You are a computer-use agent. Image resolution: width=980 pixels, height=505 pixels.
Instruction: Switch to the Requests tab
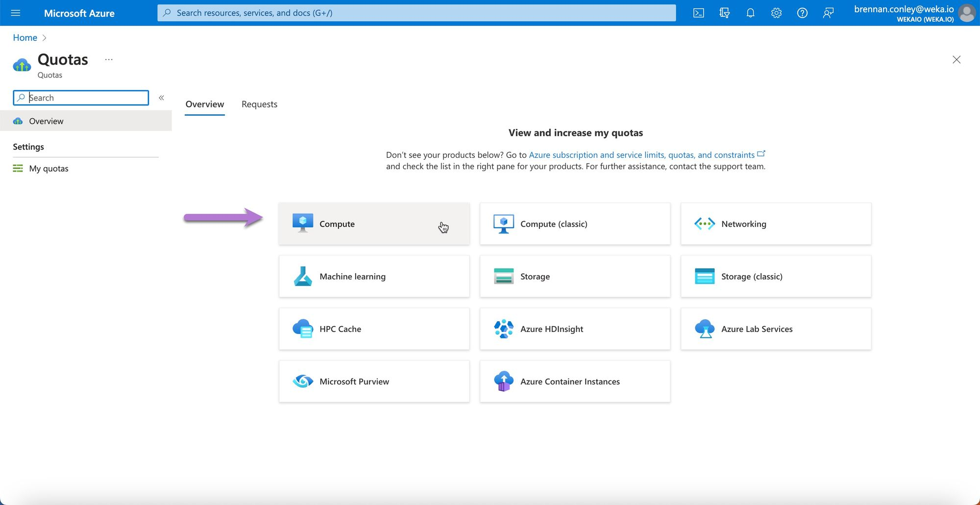tap(259, 104)
